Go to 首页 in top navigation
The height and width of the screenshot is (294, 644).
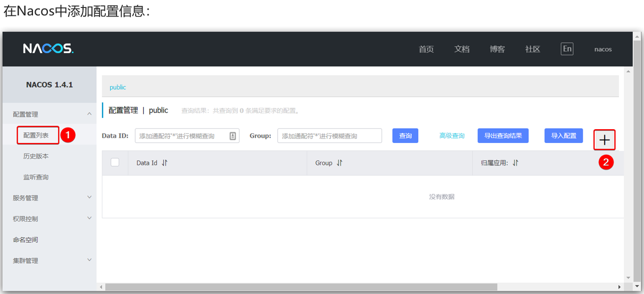click(x=426, y=49)
